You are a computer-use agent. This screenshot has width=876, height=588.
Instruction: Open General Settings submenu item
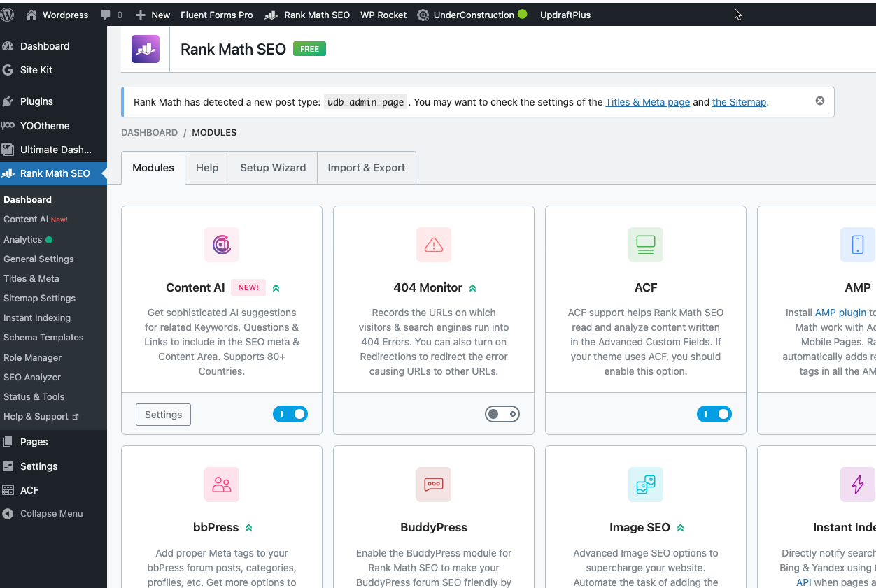[x=38, y=259]
